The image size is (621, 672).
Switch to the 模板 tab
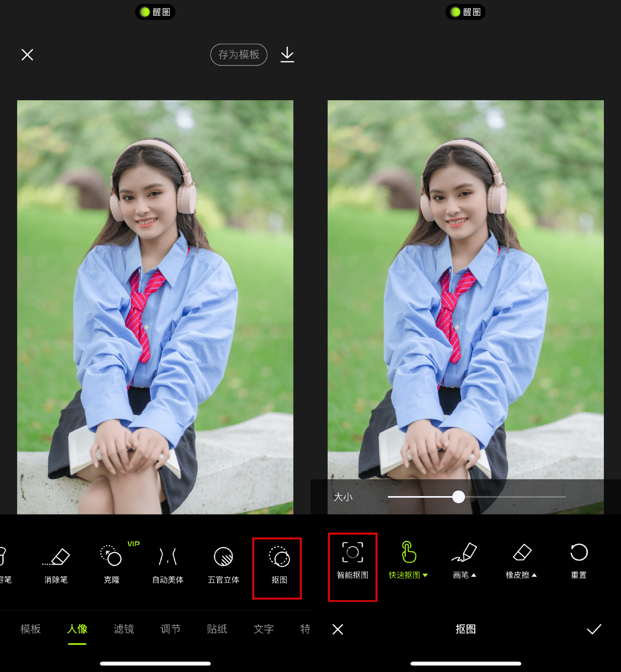31,629
